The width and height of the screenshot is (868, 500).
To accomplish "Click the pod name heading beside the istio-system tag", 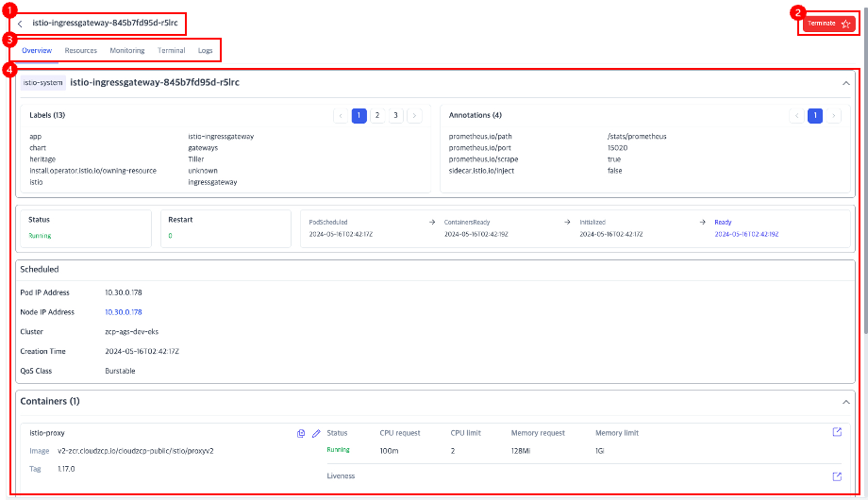I will coord(155,82).
